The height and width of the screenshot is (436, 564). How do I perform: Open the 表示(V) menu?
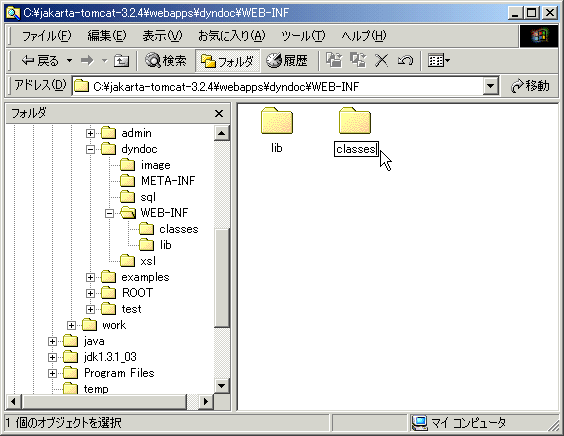[162, 36]
